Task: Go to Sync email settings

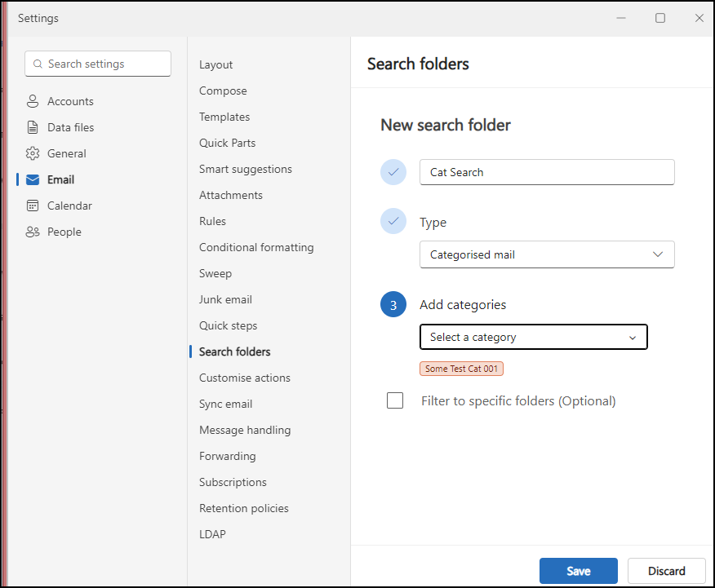Action: pyautogui.click(x=226, y=404)
